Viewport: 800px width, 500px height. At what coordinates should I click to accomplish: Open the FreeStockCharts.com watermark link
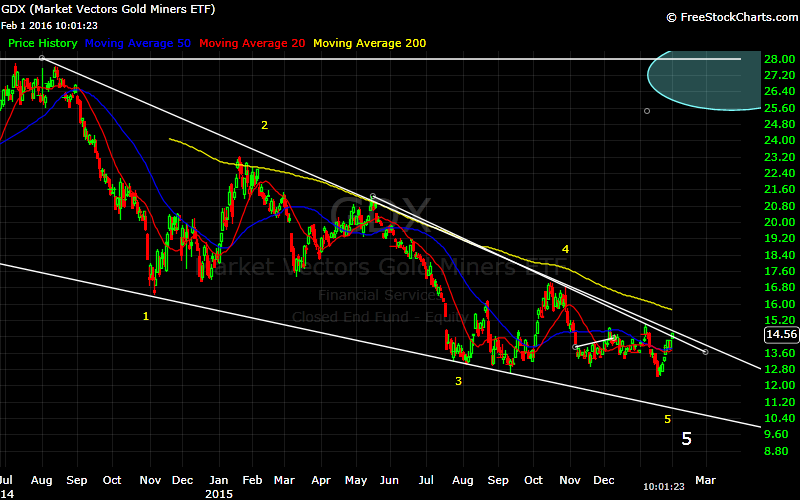(x=736, y=17)
